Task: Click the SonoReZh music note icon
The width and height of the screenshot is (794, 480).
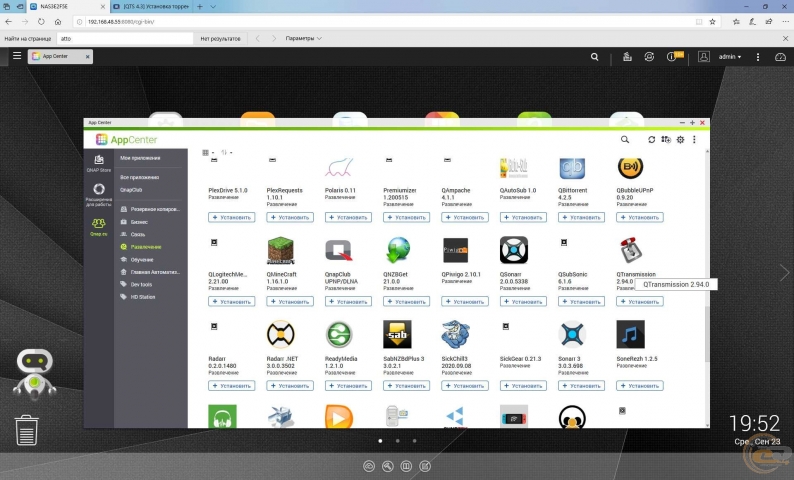Action: click(x=630, y=334)
